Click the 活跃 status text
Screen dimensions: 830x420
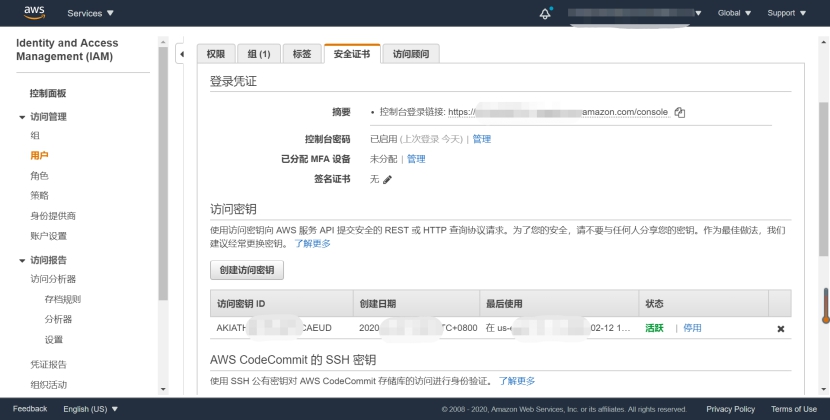[x=654, y=328]
